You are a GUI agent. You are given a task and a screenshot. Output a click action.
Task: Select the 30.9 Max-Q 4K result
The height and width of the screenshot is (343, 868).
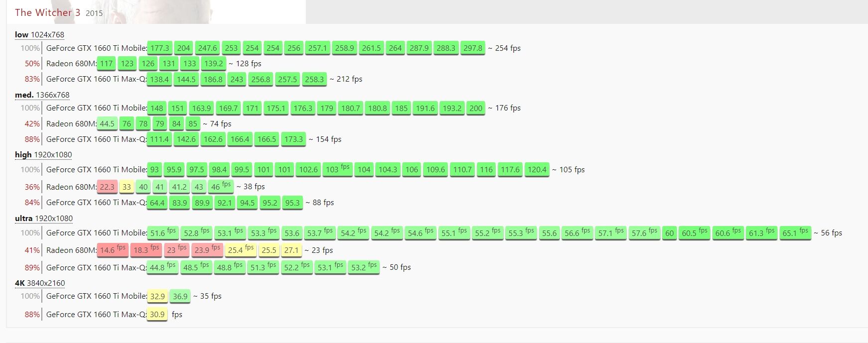pyautogui.click(x=157, y=314)
